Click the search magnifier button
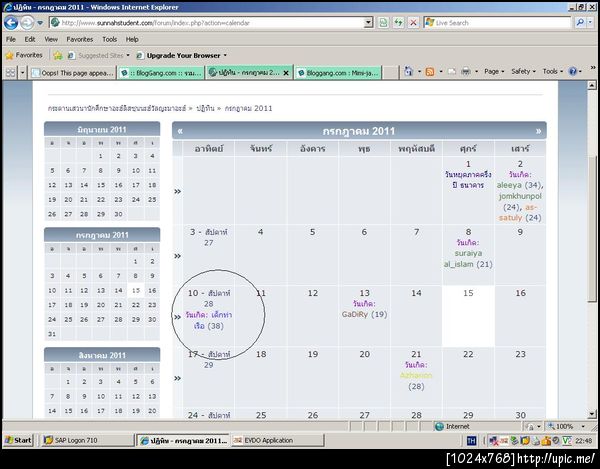The image size is (600, 469). (x=580, y=23)
